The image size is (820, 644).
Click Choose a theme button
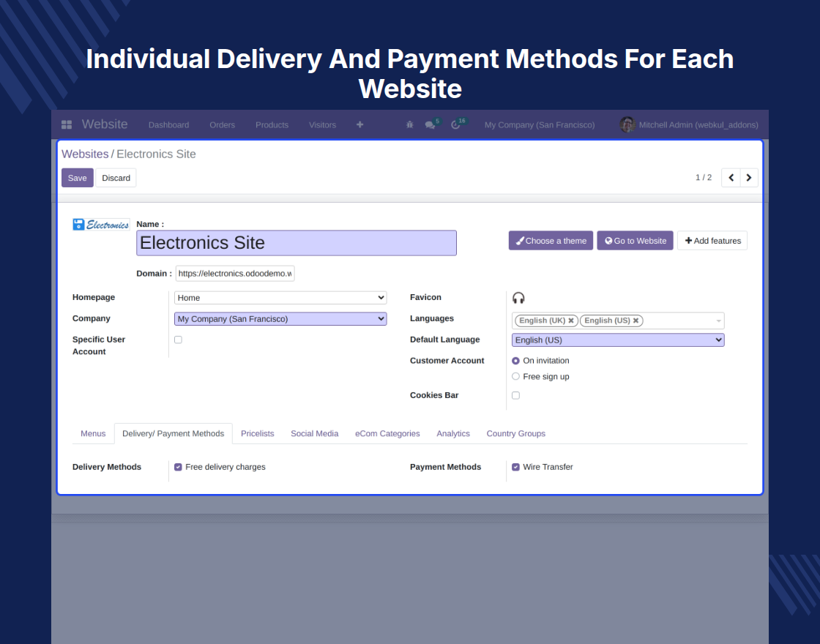click(x=551, y=241)
